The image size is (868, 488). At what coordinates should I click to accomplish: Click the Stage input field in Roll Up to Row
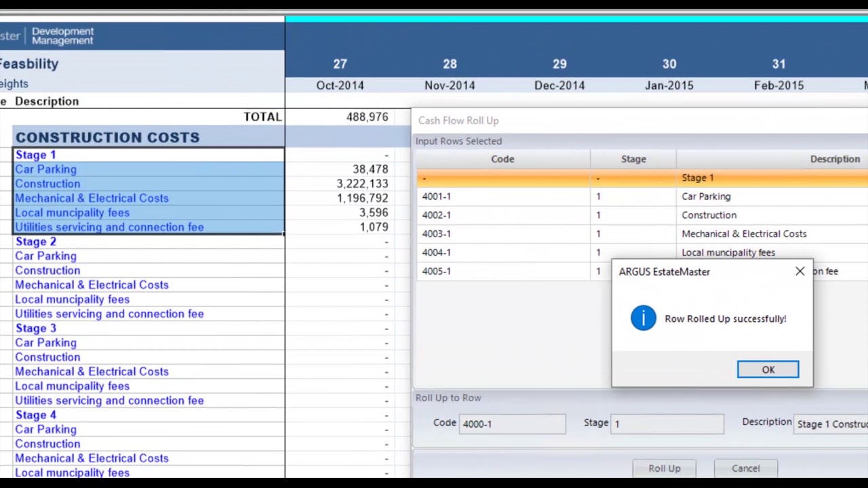[x=667, y=424]
